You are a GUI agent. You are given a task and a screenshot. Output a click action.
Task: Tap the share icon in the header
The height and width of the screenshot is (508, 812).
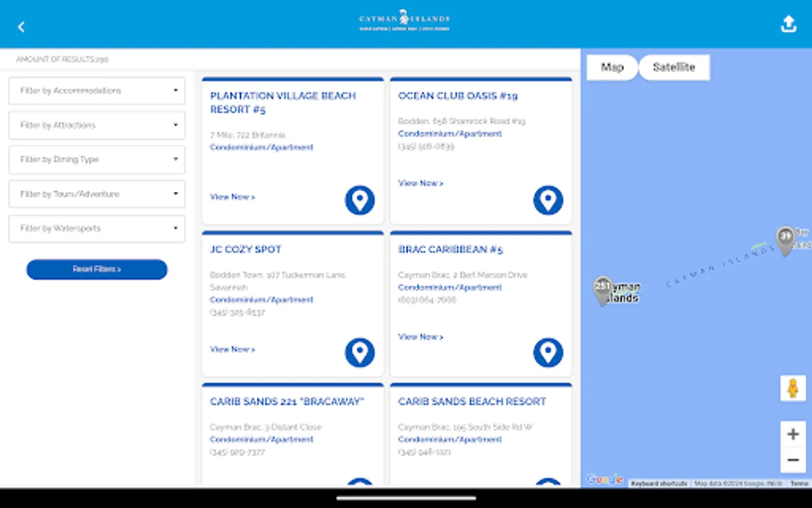(x=788, y=24)
